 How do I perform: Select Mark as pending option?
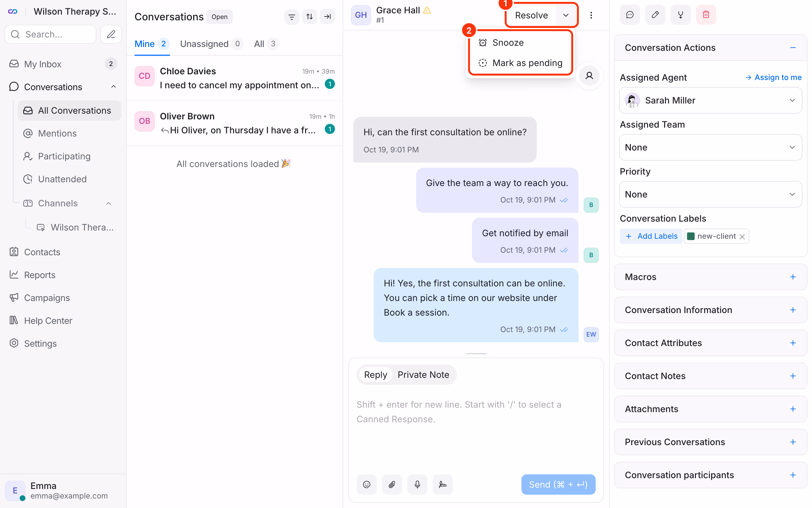click(520, 63)
